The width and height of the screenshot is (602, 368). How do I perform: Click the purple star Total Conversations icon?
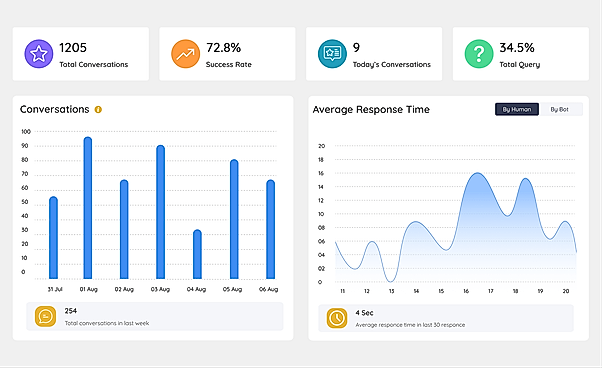tap(39, 54)
